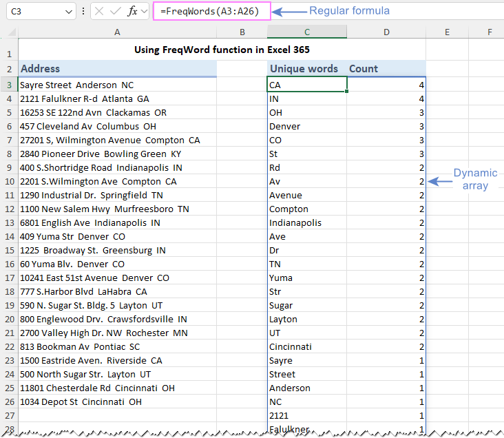Click unique word cell 'Yuma'
This screenshot has width=504, height=438.
click(307, 278)
